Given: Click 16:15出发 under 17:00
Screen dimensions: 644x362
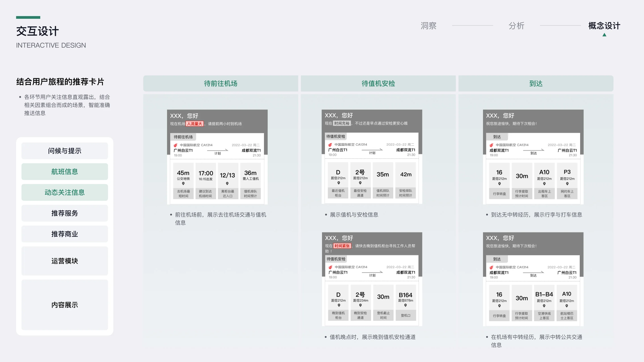Looking at the screenshot, I should [x=205, y=179].
